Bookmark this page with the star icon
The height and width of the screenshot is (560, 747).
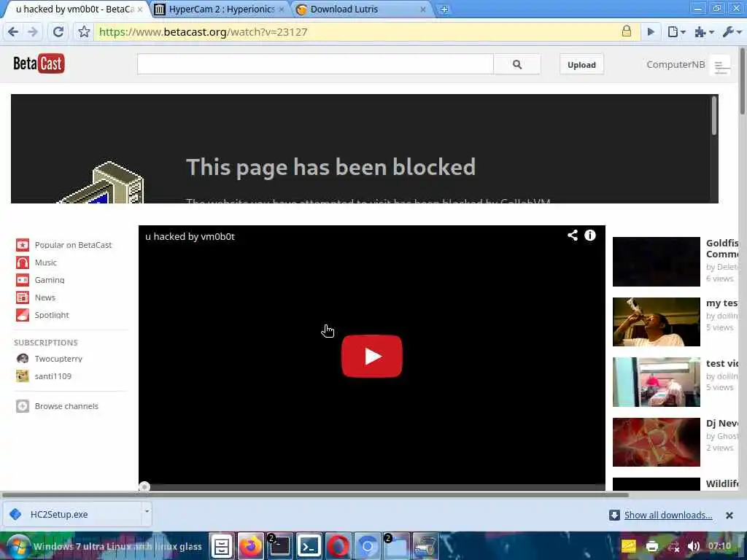tap(84, 32)
